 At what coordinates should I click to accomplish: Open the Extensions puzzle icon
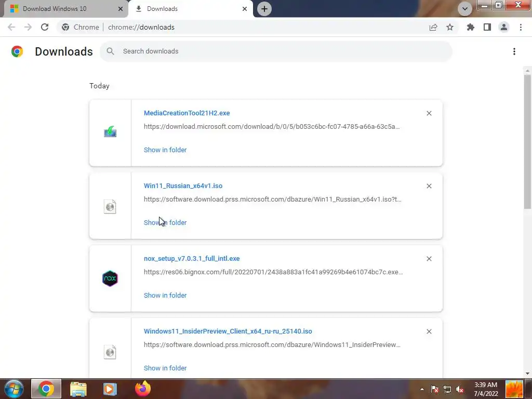471,27
